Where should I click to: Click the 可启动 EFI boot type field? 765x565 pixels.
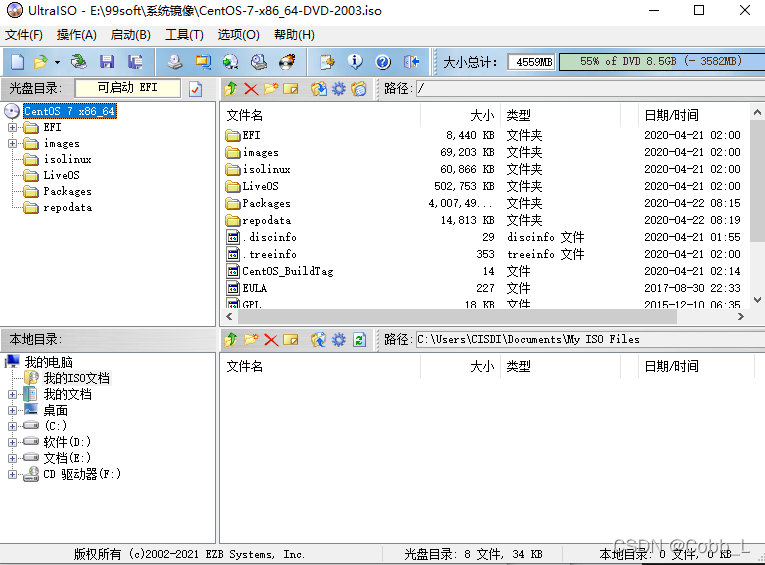[x=127, y=88]
